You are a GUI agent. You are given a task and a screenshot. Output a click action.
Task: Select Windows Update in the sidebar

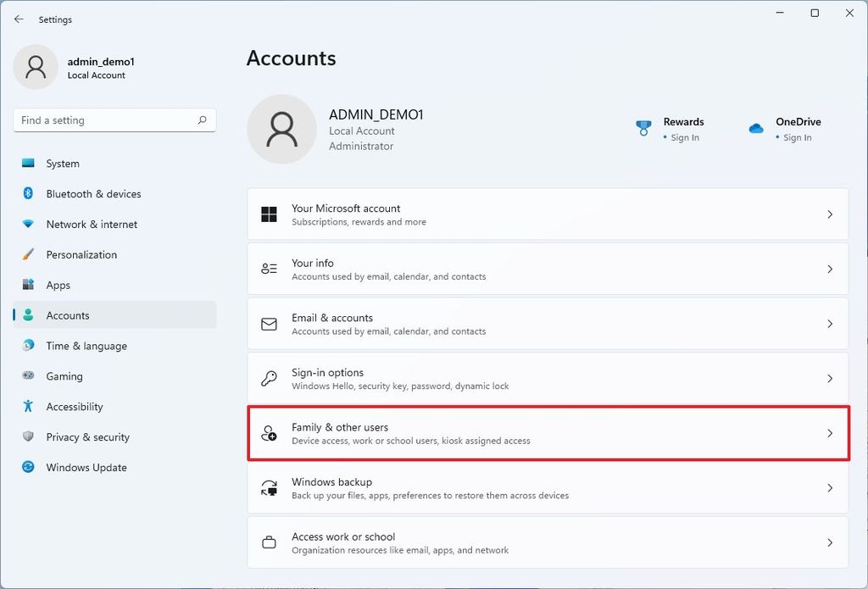tap(86, 468)
